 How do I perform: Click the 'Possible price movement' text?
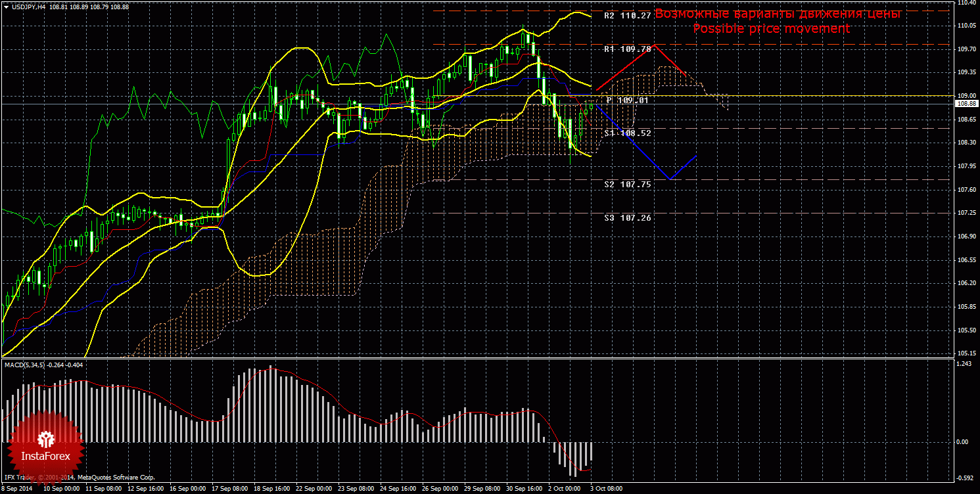point(771,29)
